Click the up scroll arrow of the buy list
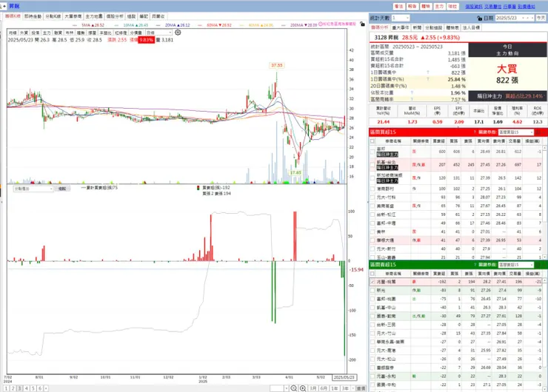This screenshot has width=548, height=392. pos(544,148)
